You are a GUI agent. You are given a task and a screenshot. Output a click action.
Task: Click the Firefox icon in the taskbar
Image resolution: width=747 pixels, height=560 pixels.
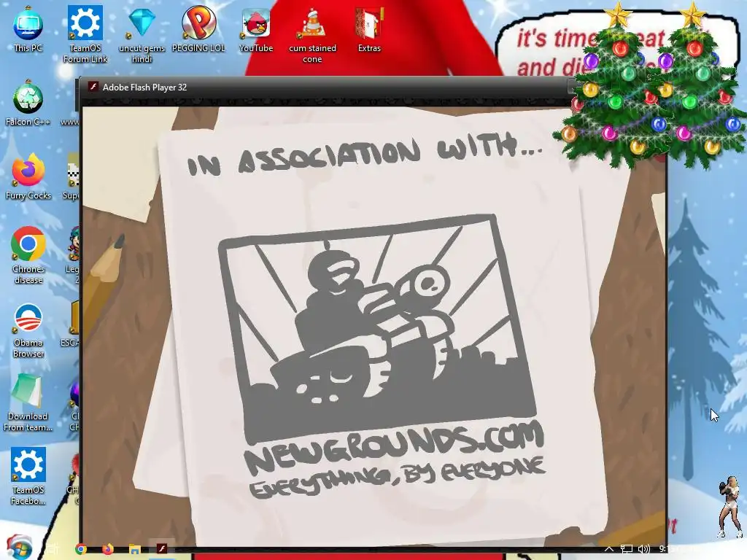click(108, 549)
